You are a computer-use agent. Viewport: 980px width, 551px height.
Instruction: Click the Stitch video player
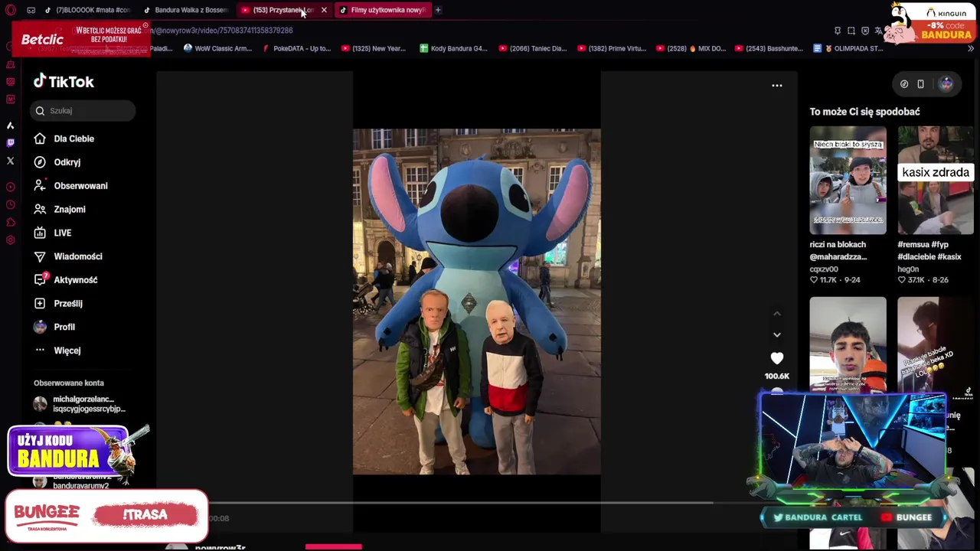pos(476,302)
